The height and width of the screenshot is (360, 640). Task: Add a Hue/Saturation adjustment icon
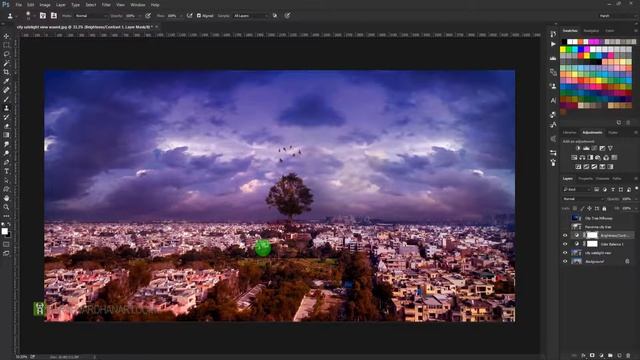pos(574,158)
